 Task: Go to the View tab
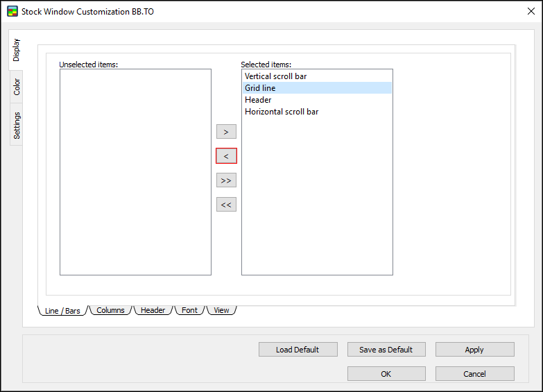(x=221, y=310)
